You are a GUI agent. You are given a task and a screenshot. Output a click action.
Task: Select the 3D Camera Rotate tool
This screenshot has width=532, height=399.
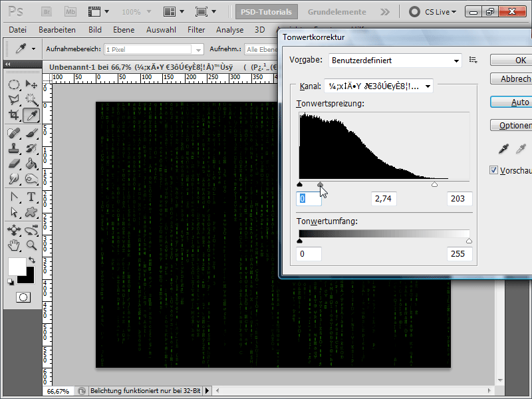click(31, 230)
